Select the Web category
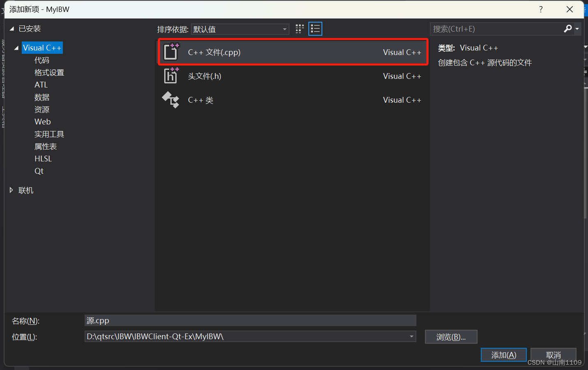The height and width of the screenshot is (370, 588). click(x=43, y=122)
